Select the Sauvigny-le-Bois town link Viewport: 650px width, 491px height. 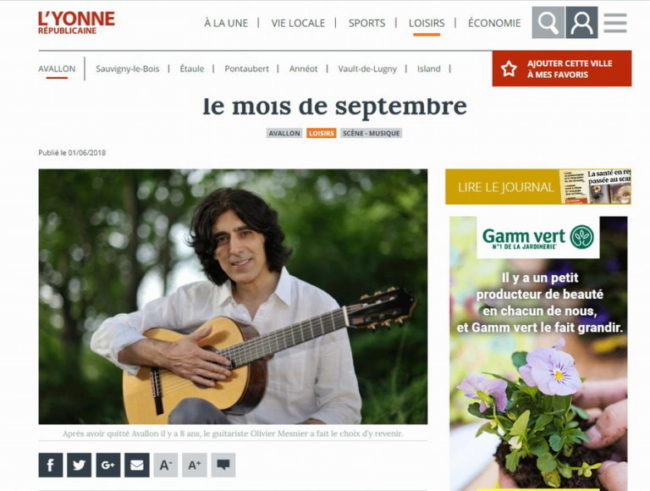click(127, 69)
